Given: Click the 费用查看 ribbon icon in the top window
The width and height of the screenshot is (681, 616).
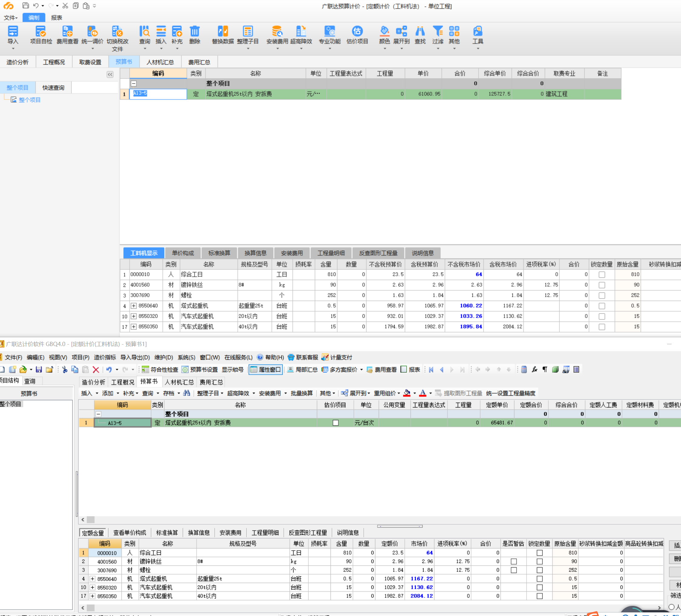Looking at the screenshot, I should tap(67, 32).
